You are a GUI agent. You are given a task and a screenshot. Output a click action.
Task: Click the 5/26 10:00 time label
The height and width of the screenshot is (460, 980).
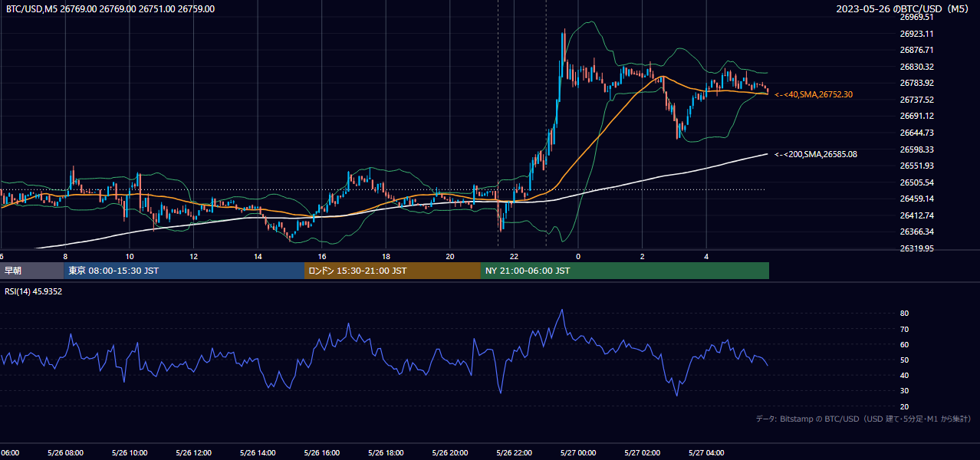[130, 453]
